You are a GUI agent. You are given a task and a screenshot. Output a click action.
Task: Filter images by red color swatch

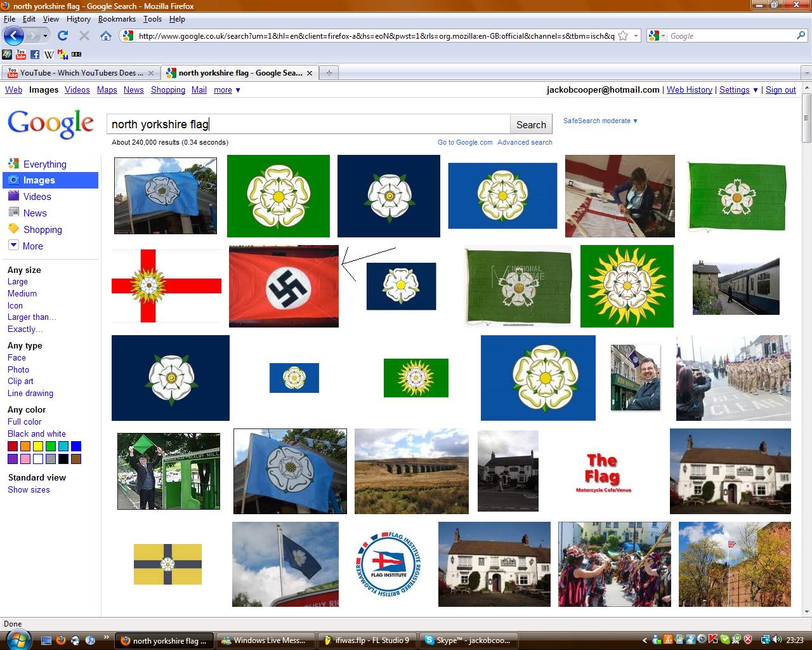[13, 446]
